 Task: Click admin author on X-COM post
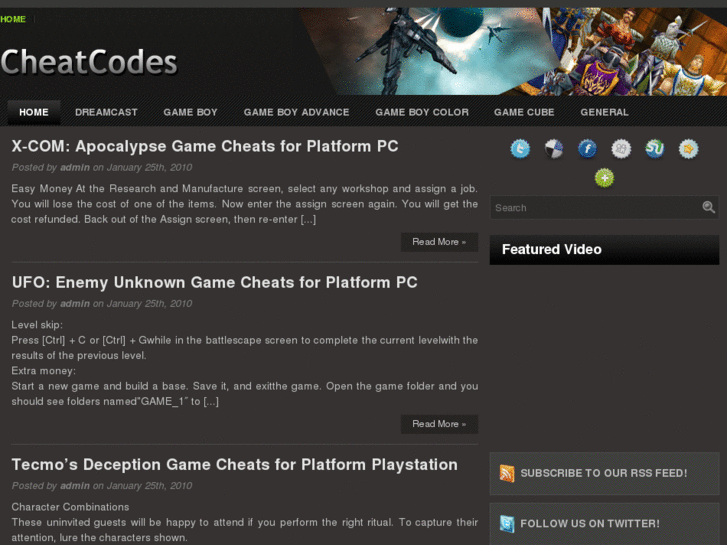point(75,167)
